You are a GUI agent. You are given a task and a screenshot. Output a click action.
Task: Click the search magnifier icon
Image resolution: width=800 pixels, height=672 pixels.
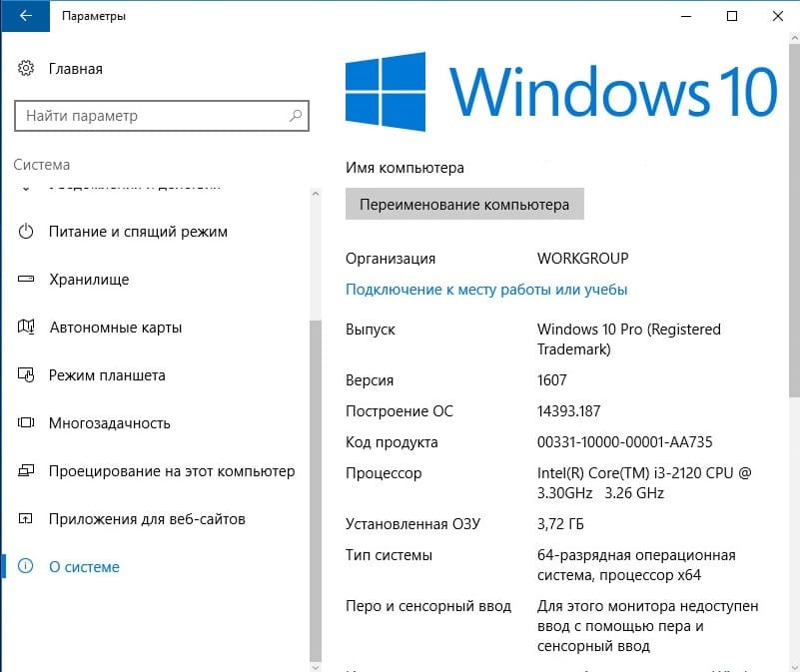[296, 116]
